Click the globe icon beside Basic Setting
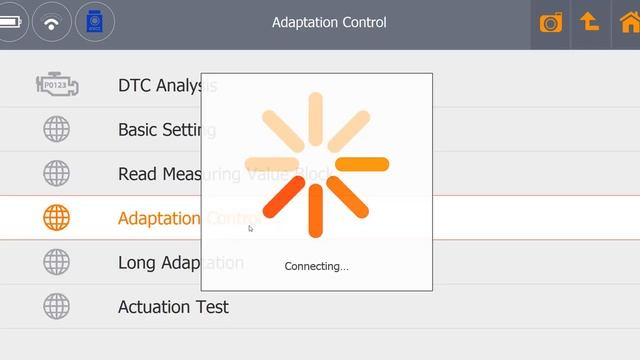The image size is (640, 360). point(56,129)
